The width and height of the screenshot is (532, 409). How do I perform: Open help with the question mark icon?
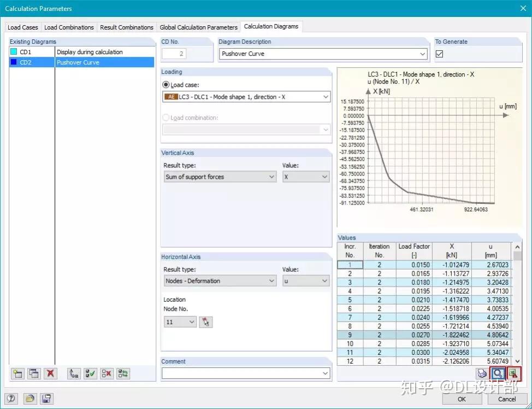pyautogui.click(x=11, y=398)
